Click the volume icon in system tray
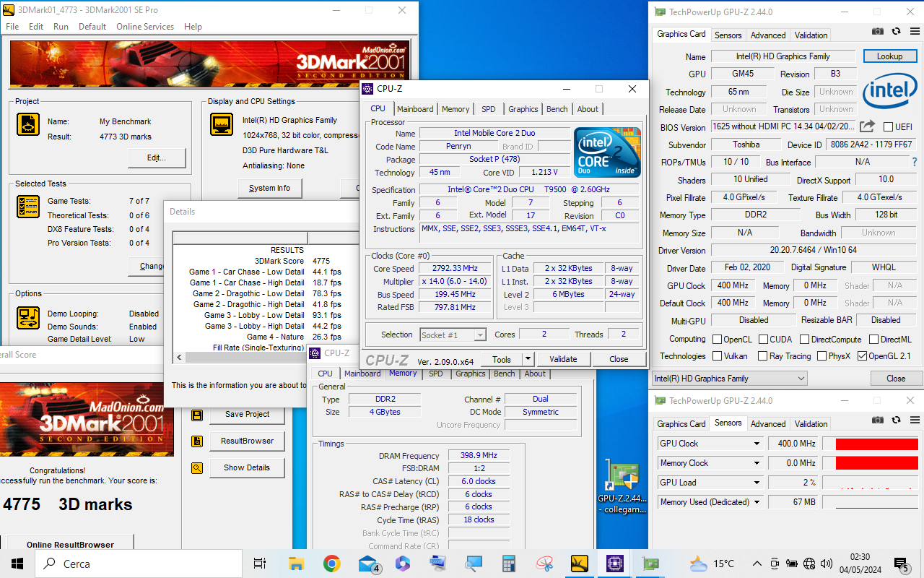Screen dimensions: 924x578 [826, 564]
